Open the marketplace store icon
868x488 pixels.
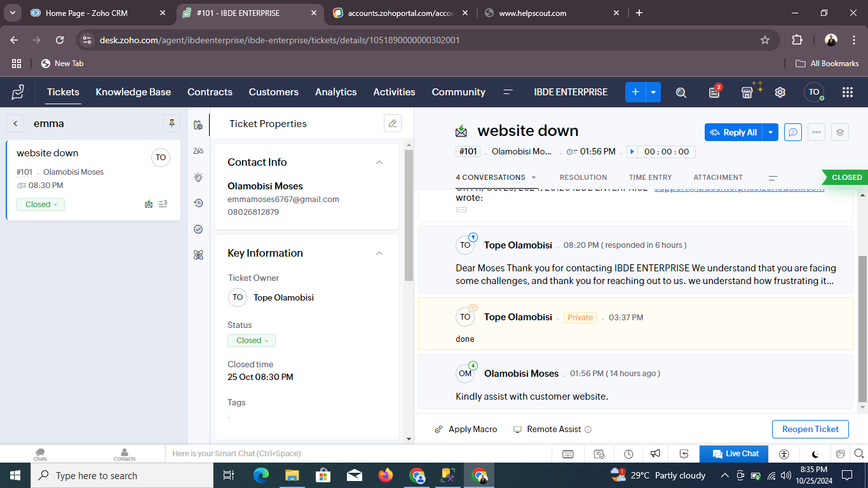(x=748, y=91)
